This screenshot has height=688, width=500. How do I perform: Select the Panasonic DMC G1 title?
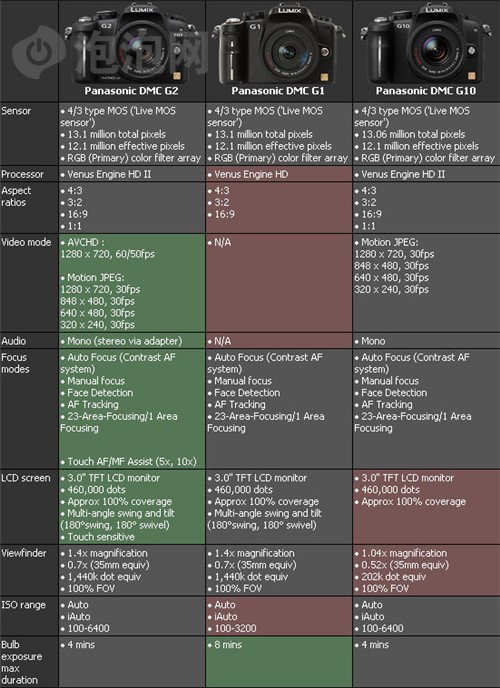[x=278, y=91]
